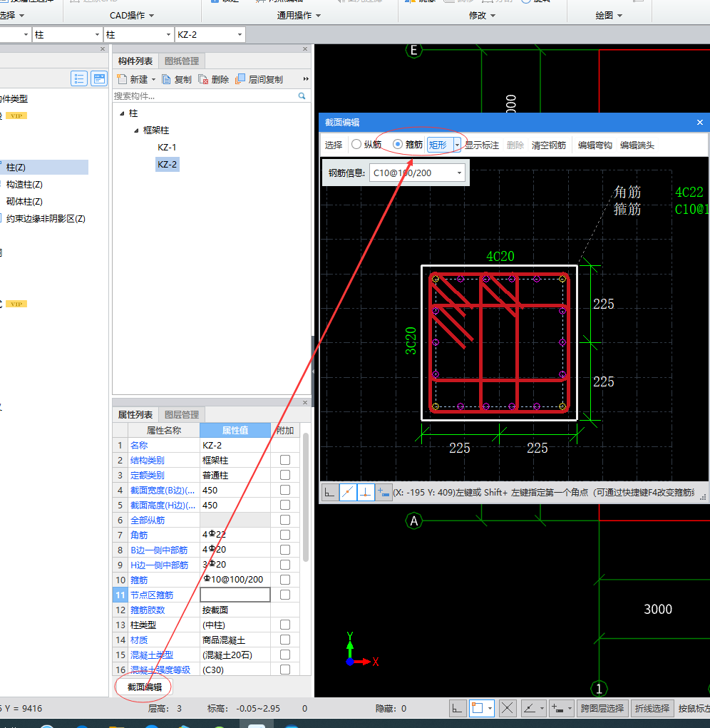Image resolution: width=710 pixels, height=728 pixels.
Task: Toggle orthogonal icon on main status bar
Action: (457, 709)
